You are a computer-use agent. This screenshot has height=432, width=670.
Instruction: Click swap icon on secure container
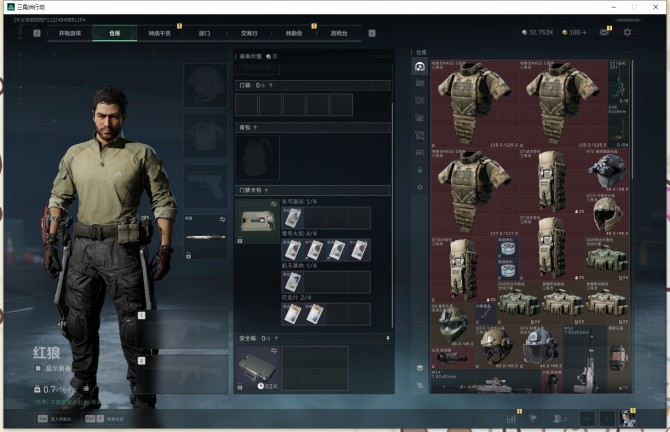[273, 351]
